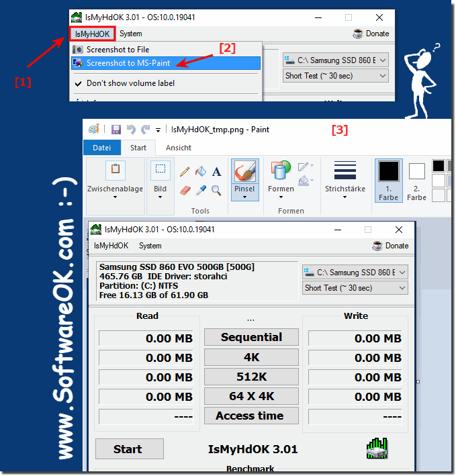Click the Sequential benchmark button
456x476 pixels.
251,337
